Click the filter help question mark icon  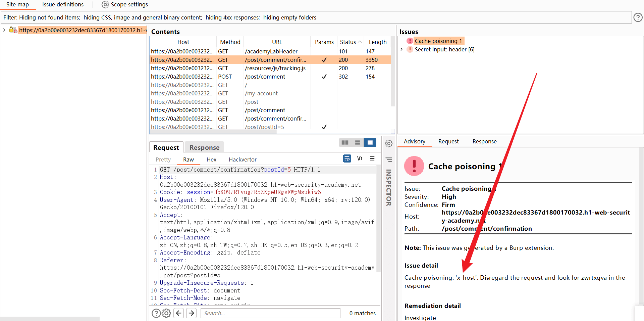[x=638, y=17]
